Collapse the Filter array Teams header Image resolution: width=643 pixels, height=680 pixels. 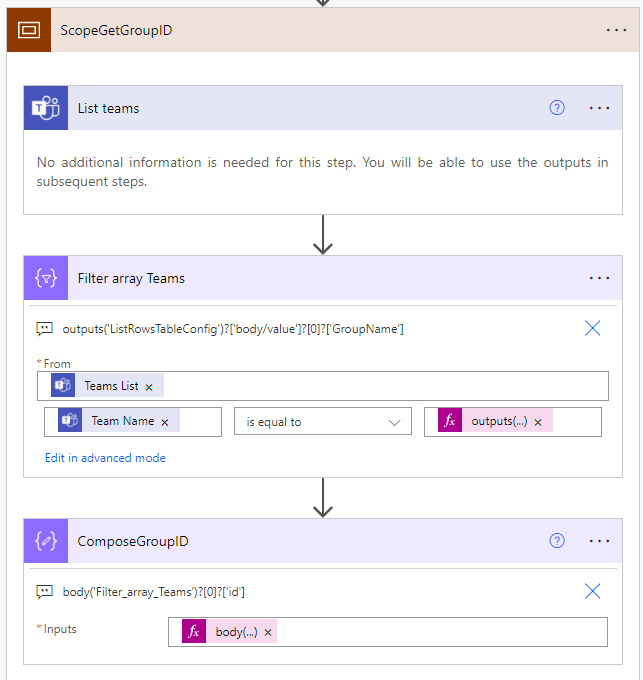(x=323, y=278)
